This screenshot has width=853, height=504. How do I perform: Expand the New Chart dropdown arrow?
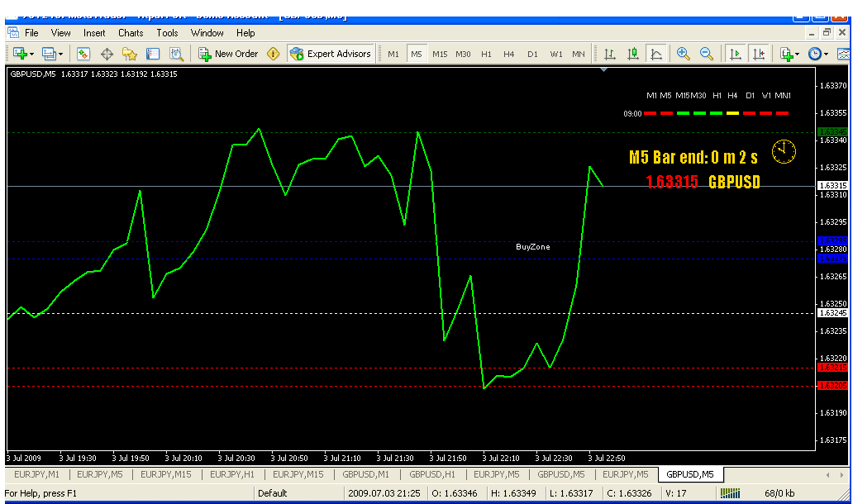[32, 55]
